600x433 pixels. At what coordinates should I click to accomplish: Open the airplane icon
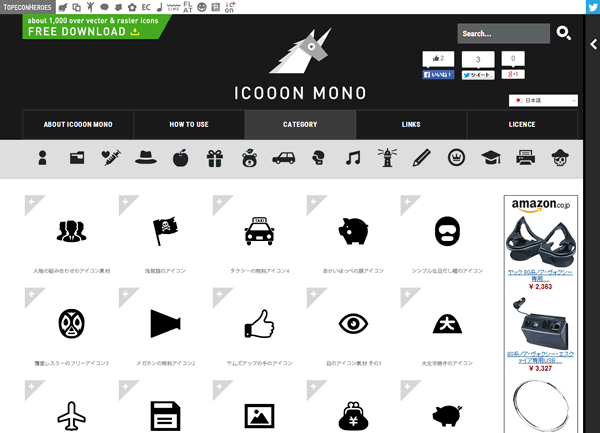(72, 416)
